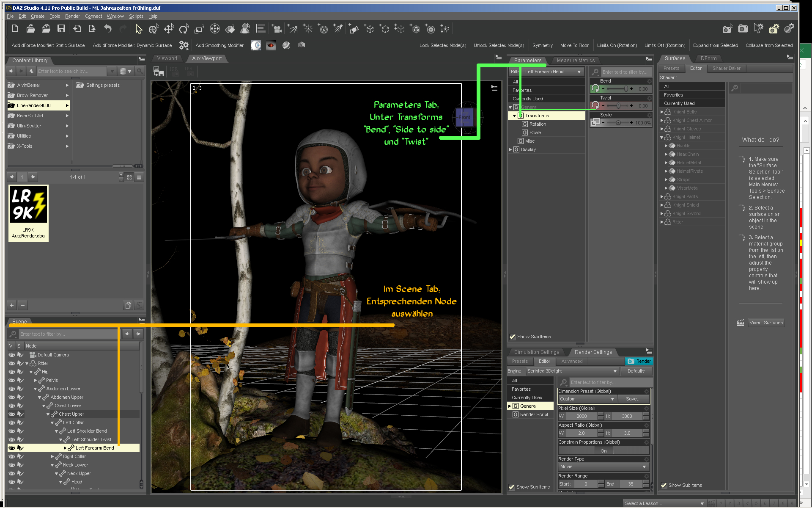Open the Engine Scripted 3Delight dropdown
Viewport: 812px width, 508px height.
573,371
